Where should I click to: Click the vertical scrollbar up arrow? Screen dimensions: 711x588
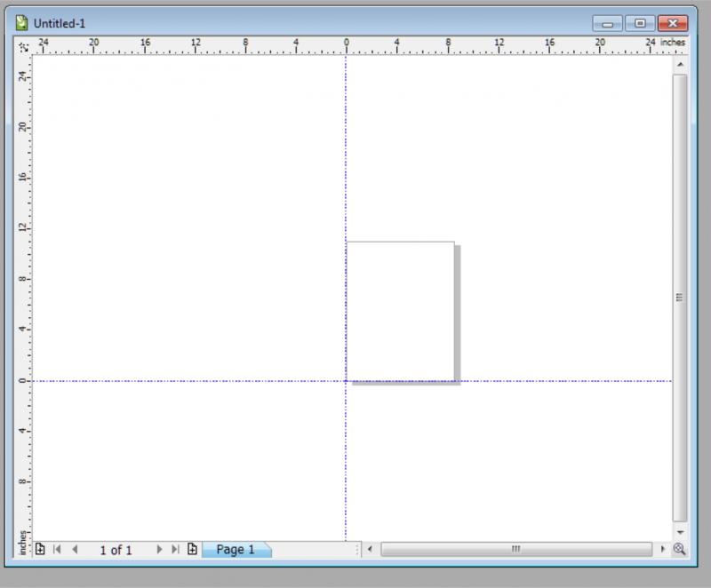(680, 65)
